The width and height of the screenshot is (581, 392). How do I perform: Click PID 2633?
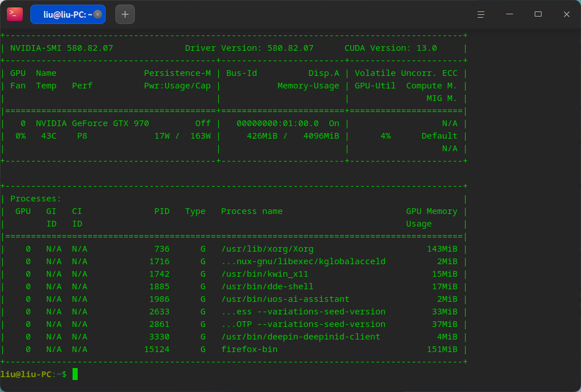point(159,312)
